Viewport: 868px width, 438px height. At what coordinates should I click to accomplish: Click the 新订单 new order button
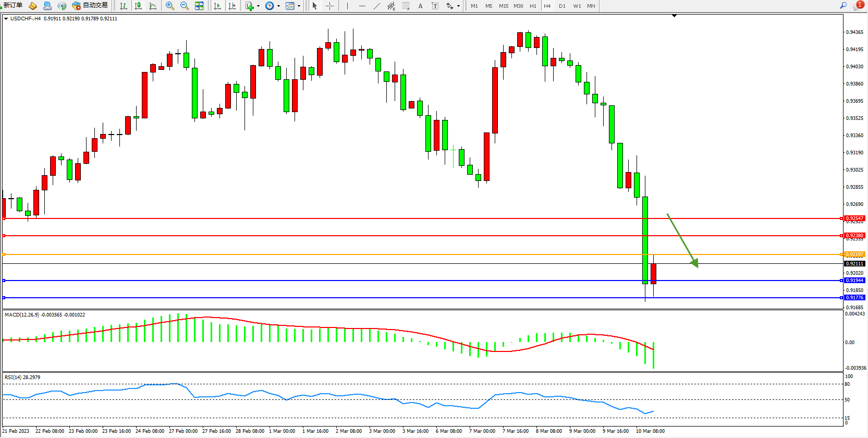click(x=13, y=5)
